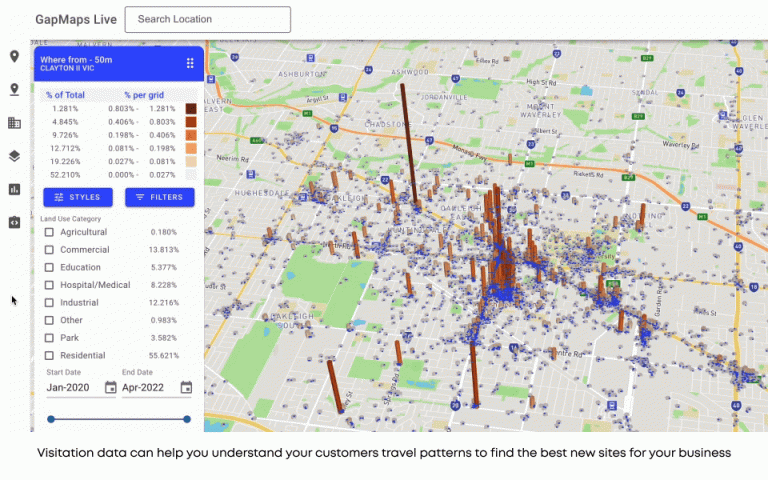Viewport: 768px width, 480px height.
Task: Tick the Hospital/Medical checkbox
Action: [49, 285]
